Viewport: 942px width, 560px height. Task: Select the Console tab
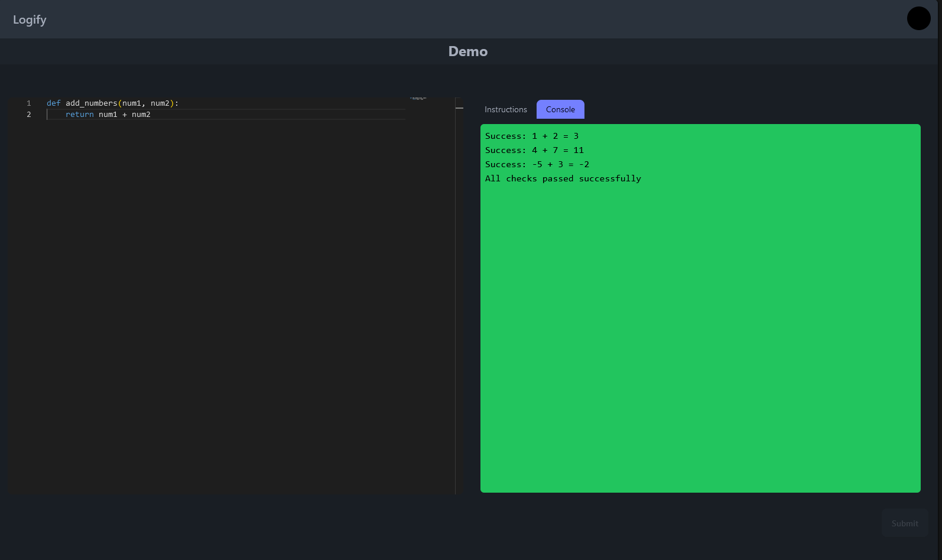pyautogui.click(x=560, y=109)
